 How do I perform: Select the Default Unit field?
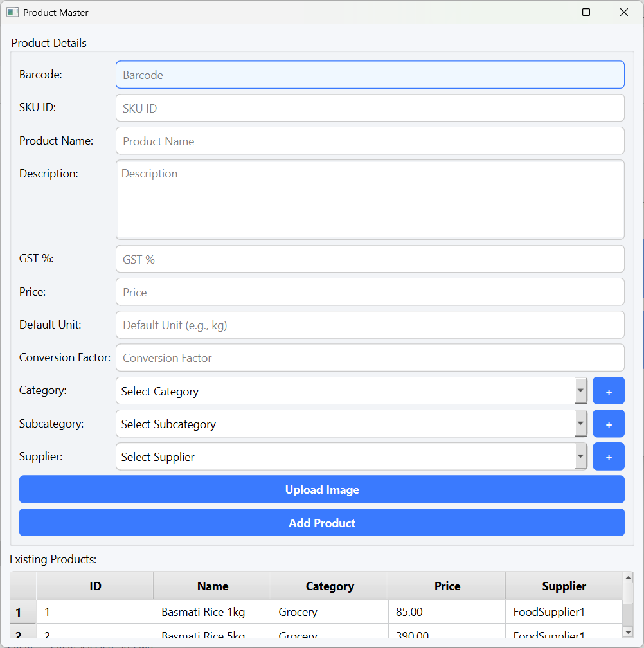point(370,325)
